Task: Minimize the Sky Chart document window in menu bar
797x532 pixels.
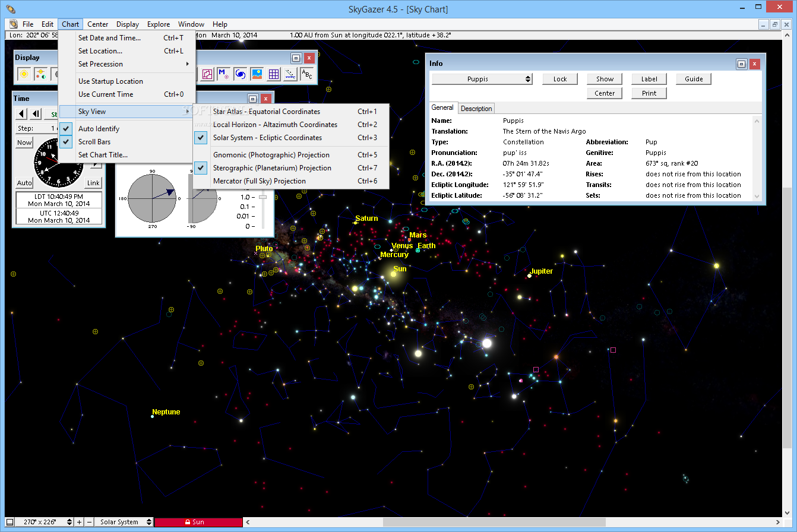Action: click(x=764, y=24)
